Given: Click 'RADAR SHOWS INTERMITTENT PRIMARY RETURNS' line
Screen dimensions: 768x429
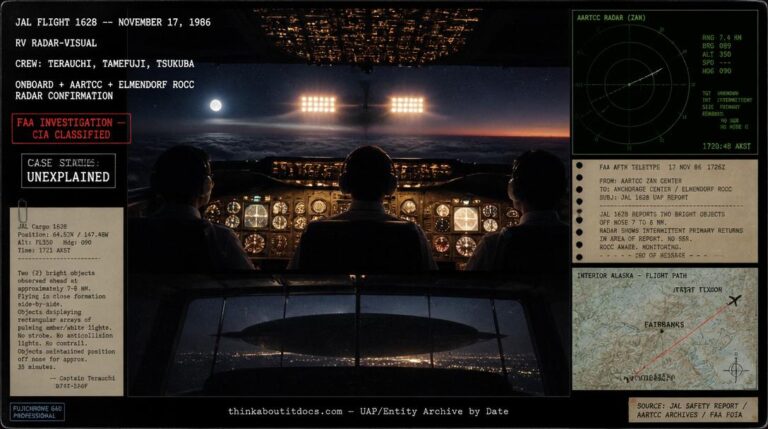Looking at the screenshot, I should tap(672, 230).
